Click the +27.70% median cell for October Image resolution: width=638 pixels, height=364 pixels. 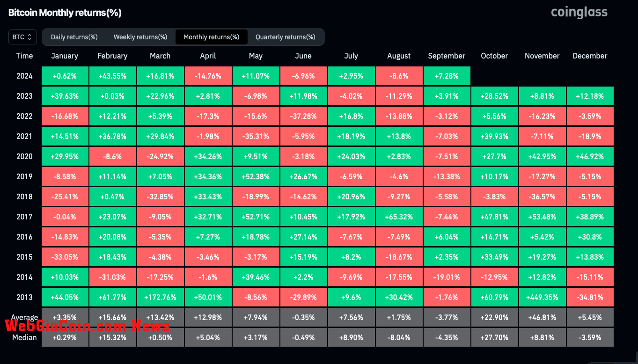pos(494,337)
